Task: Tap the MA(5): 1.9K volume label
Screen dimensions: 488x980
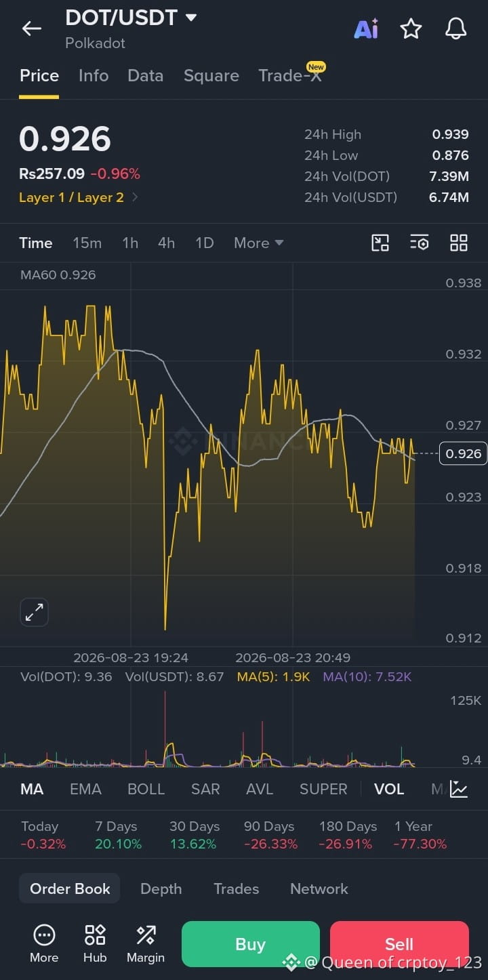Action: point(273,676)
